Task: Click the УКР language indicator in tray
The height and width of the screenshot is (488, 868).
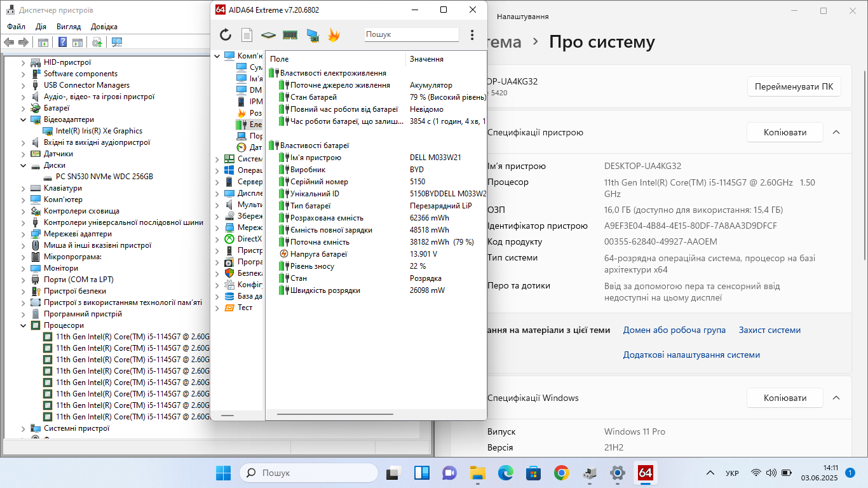Action: pyautogui.click(x=732, y=473)
